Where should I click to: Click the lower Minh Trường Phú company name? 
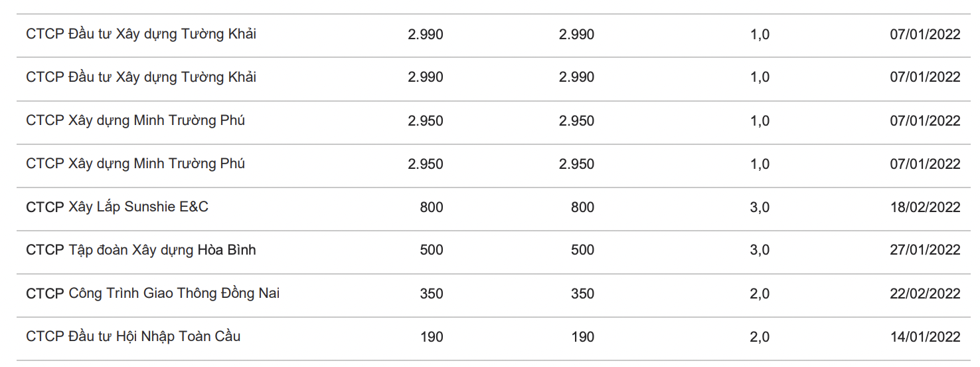tap(135, 164)
